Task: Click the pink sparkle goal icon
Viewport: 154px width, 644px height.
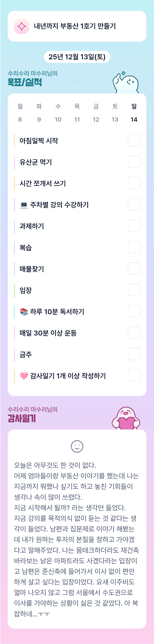Action: pyautogui.click(x=22, y=26)
